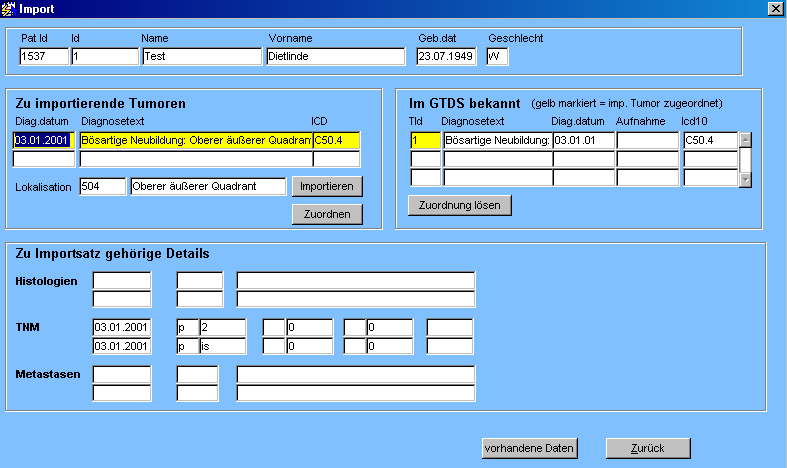Click Zuordnung lösen button

coord(460,205)
